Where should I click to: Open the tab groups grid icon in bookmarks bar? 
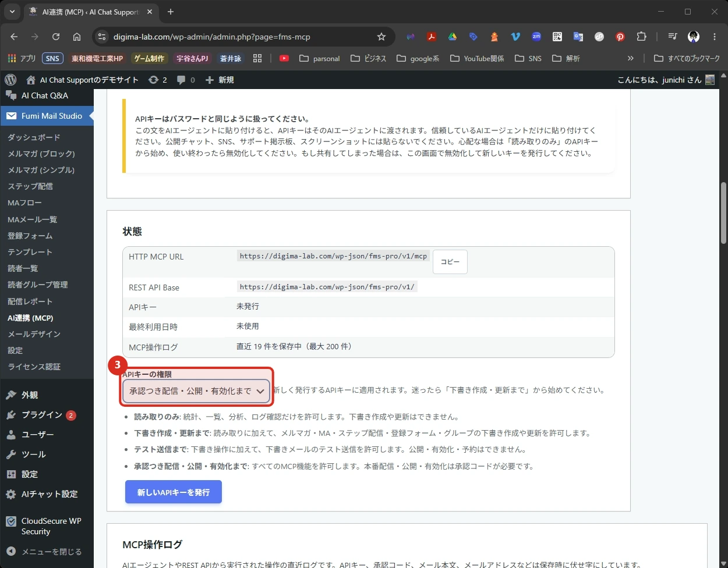[x=257, y=58]
